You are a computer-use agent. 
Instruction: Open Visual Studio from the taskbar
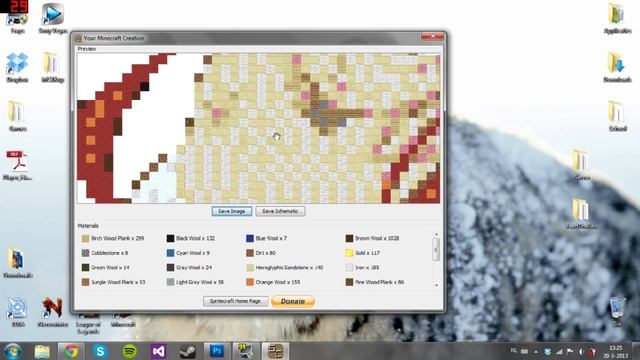tap(158, 351)
